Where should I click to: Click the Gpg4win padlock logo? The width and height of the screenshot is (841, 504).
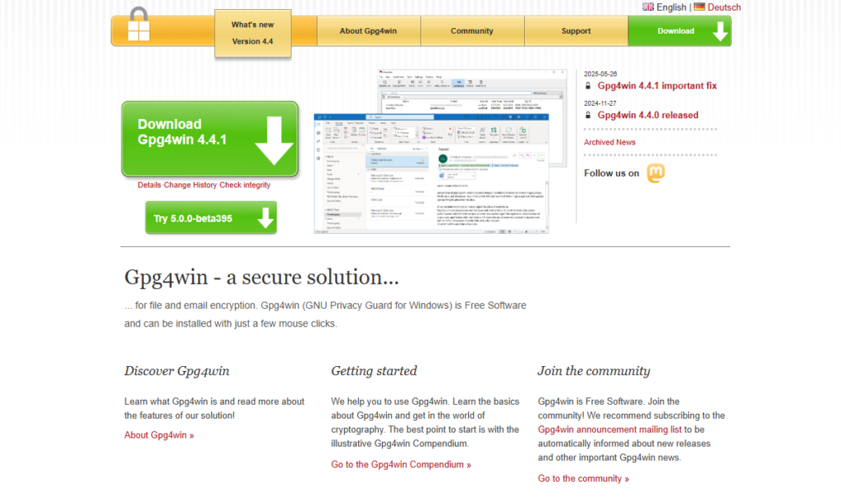pos(140,25)
